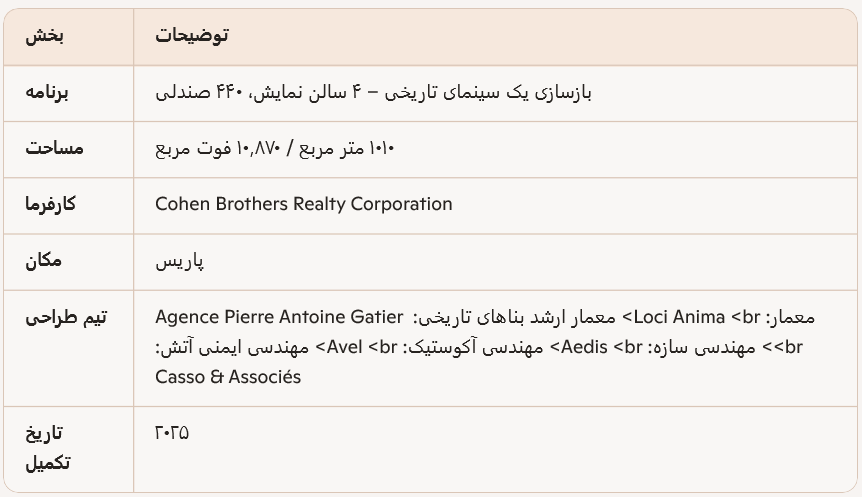
Task: Select the برنامه row label
Action: point(48,93)
